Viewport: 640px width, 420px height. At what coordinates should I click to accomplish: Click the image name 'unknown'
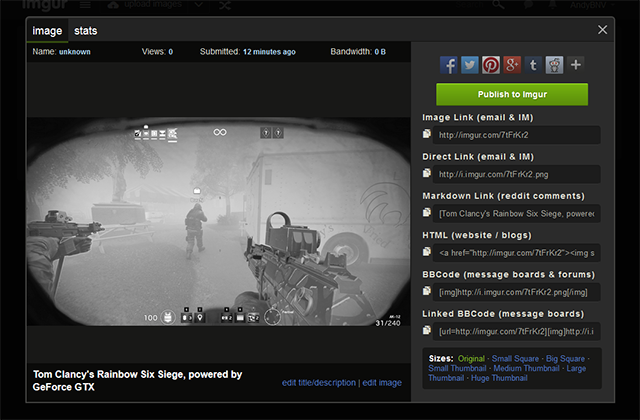tap(75, 52)
